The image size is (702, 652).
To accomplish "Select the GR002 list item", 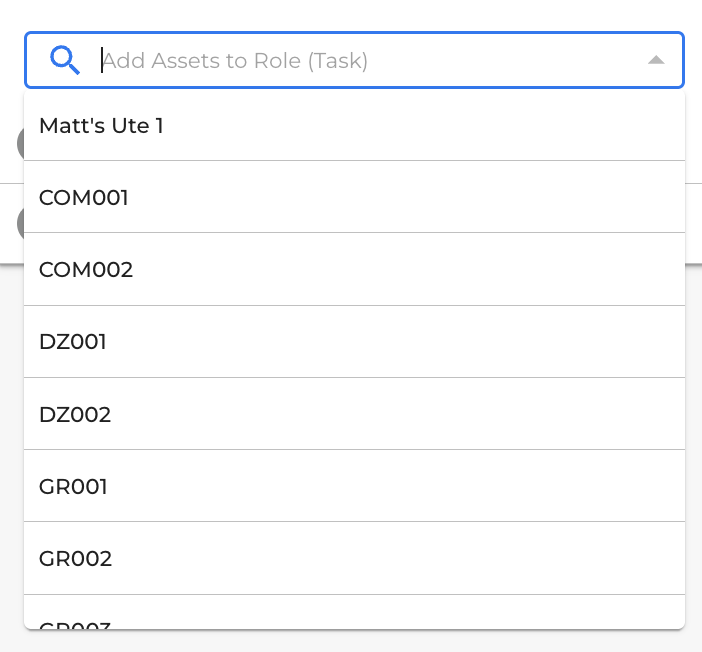I will [x=354, y=558].
